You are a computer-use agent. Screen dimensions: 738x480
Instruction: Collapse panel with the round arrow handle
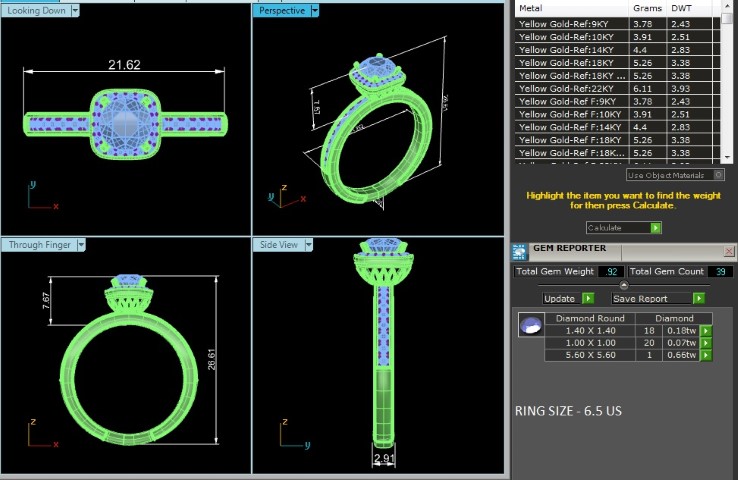click(x=624, y=285)
